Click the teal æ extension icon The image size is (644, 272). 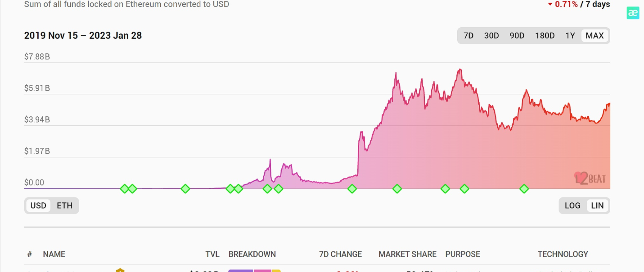coord(633,13)
